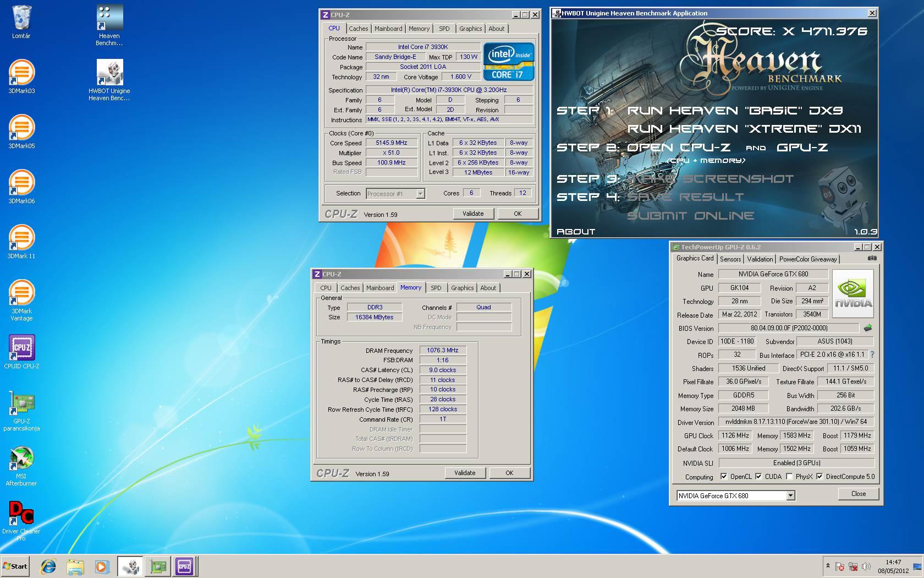Click OK in the Memory tab window
Viewport: 924px width, 578px height.
[509, 473]
